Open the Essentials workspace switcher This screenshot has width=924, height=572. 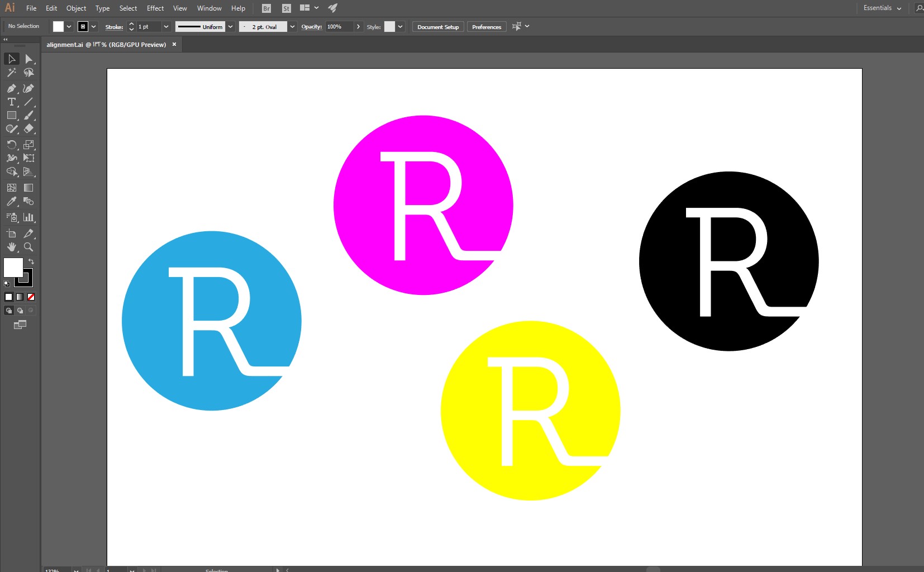tap(882, 8)
